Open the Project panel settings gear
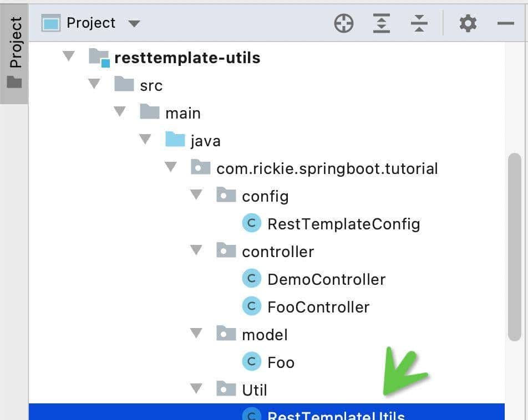Screen dimensions: 528x420 [468, 24]
